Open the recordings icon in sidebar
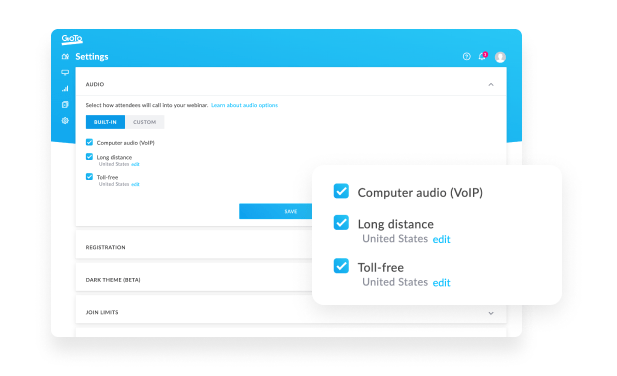Viewport: 617px width, 376px height. [65, 105]
